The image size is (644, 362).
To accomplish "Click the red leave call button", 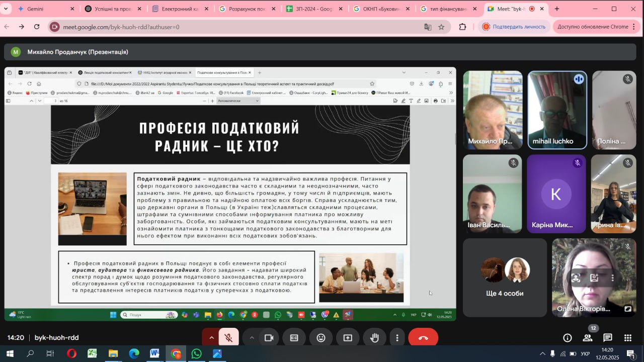I will (423, 338).
